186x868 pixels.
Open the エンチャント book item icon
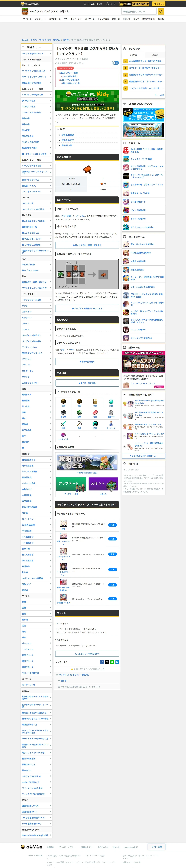pos(63,435)
